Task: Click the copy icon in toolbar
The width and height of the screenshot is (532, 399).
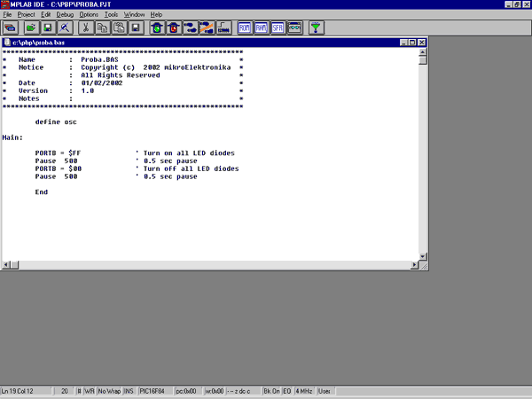Action: (103, 27)
